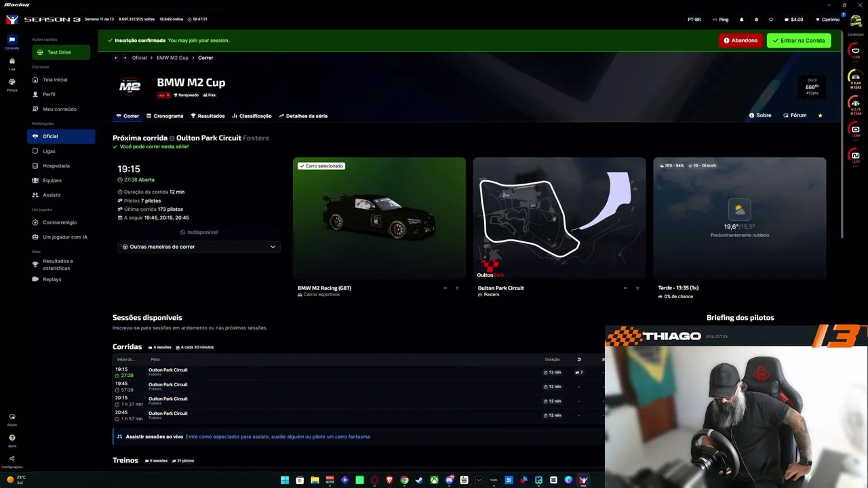The height and width of the screenshot is (488, 868).
Task: Select Oficial in the sidebar
Action: coord(61,136)
